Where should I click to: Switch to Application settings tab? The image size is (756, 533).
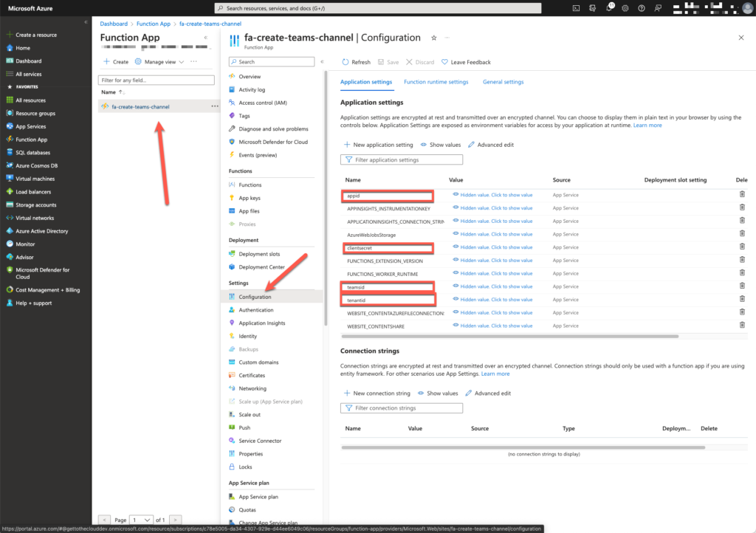(x=366, y=82)
